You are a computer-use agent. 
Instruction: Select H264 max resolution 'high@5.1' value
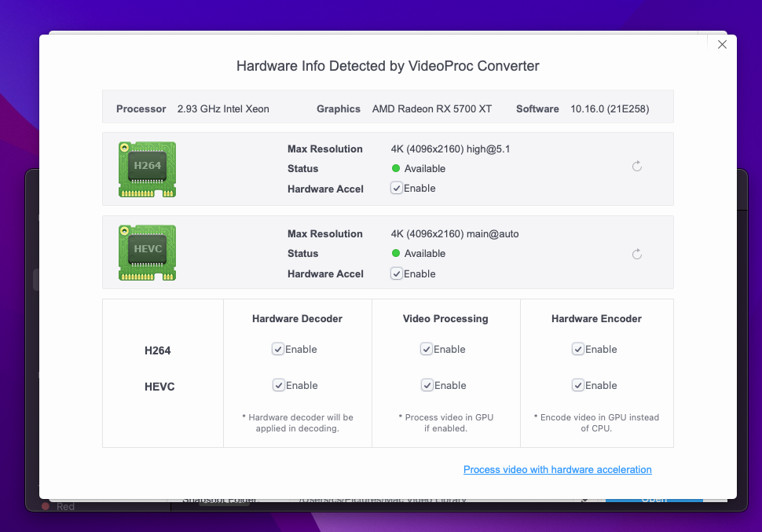(x=488, y=149)
